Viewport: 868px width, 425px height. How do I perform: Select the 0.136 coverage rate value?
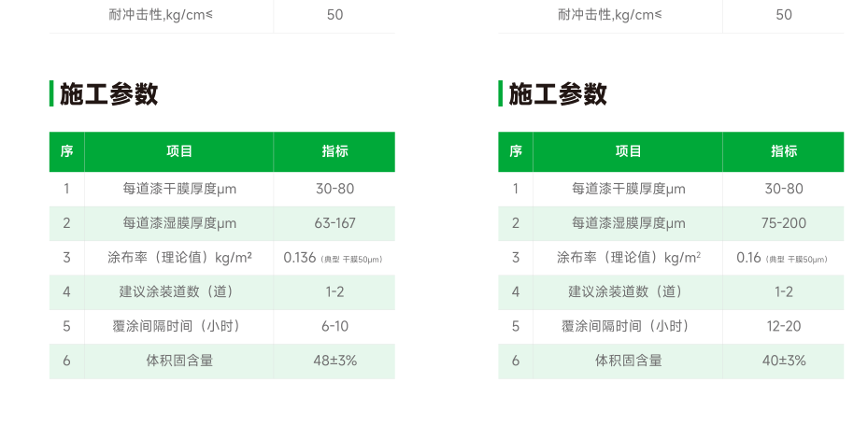[x=301, y=258]
